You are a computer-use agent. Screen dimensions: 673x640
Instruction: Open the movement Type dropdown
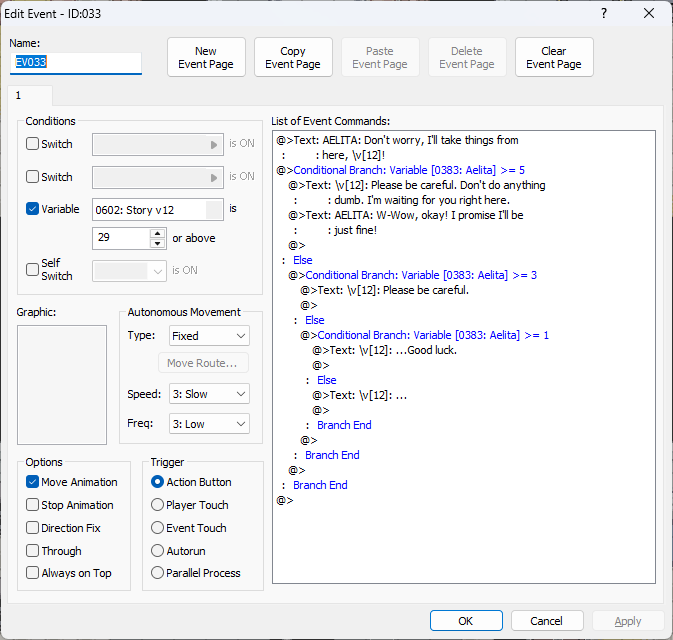[209, 336]
